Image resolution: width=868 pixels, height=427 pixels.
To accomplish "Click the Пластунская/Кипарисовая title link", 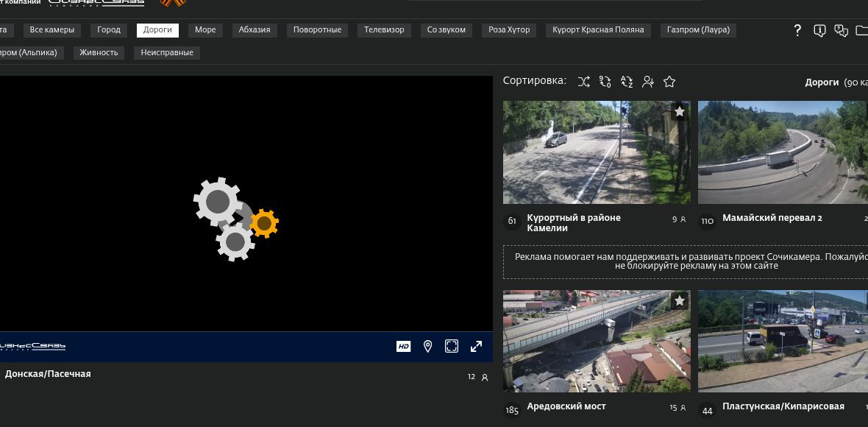I will click(783, 406).
